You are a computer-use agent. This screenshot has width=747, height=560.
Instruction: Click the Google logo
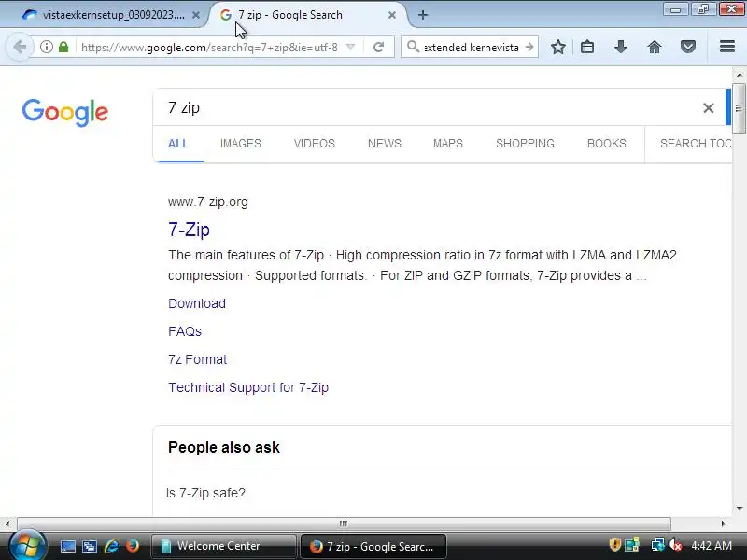coord(65,113)
